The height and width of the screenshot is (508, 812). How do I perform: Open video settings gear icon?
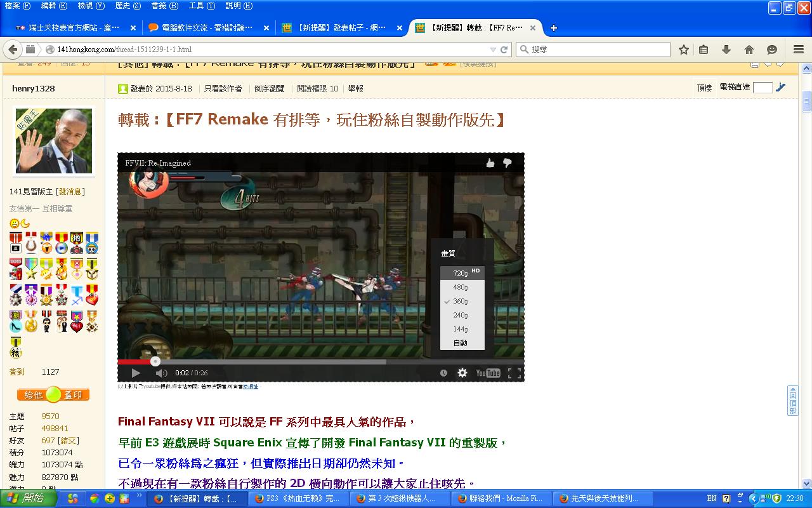point(462,373)
